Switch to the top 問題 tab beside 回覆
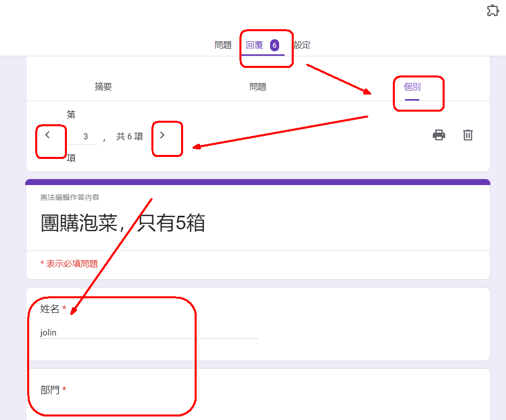Image resolution: width=506 pixels, height=420 pixels. click(223, 45)
